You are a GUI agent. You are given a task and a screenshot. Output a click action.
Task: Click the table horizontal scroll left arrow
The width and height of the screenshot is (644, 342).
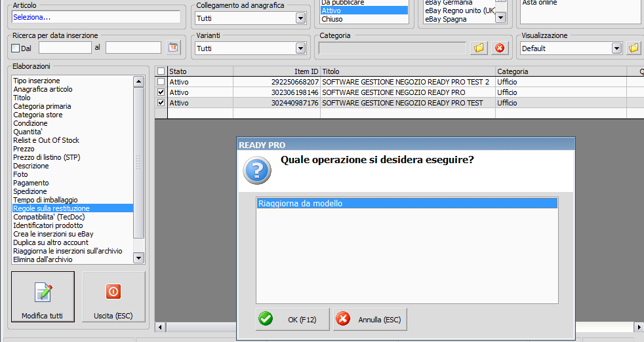160,327
